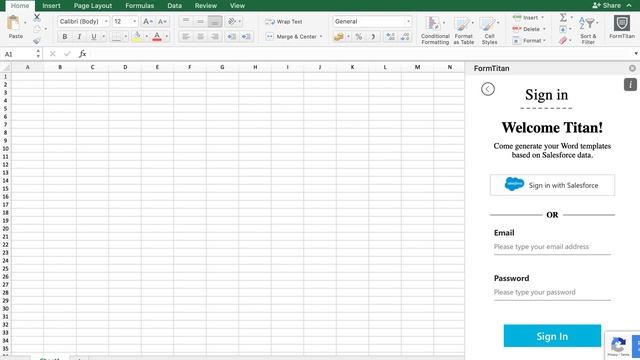Click the Clear eraser icon
The width and height of the screenshot is (640, 360).
563,40
